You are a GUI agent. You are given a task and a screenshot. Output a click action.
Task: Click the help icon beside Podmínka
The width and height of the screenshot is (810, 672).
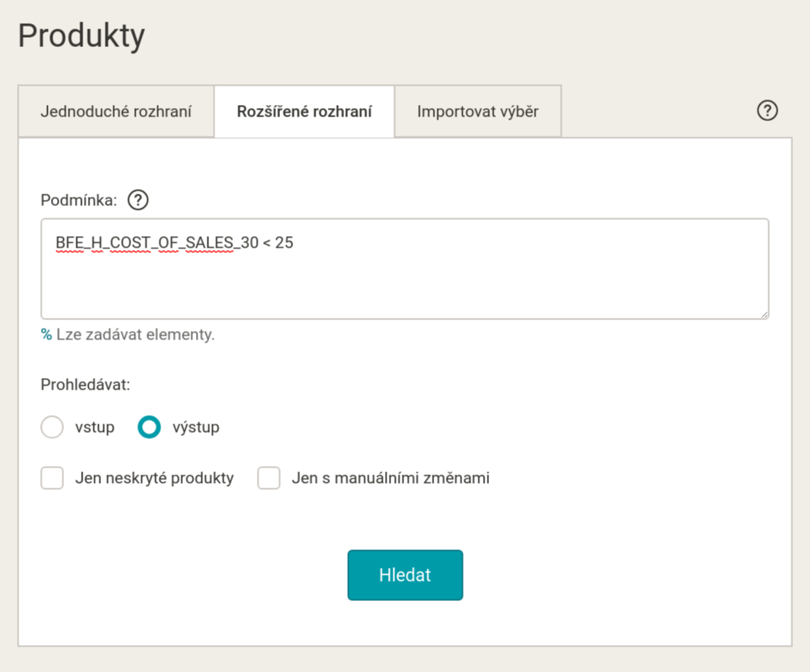[137, 201]
